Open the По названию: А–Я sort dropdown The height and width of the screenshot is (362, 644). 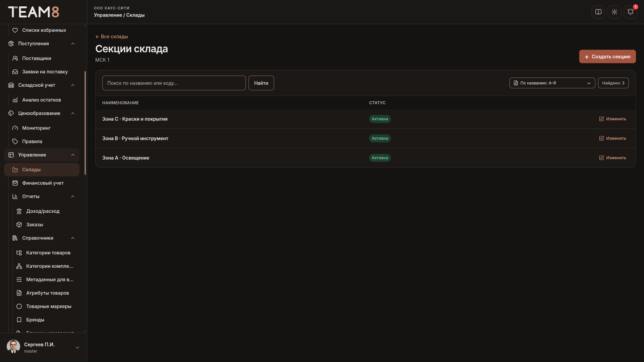(x=552, y=83)
